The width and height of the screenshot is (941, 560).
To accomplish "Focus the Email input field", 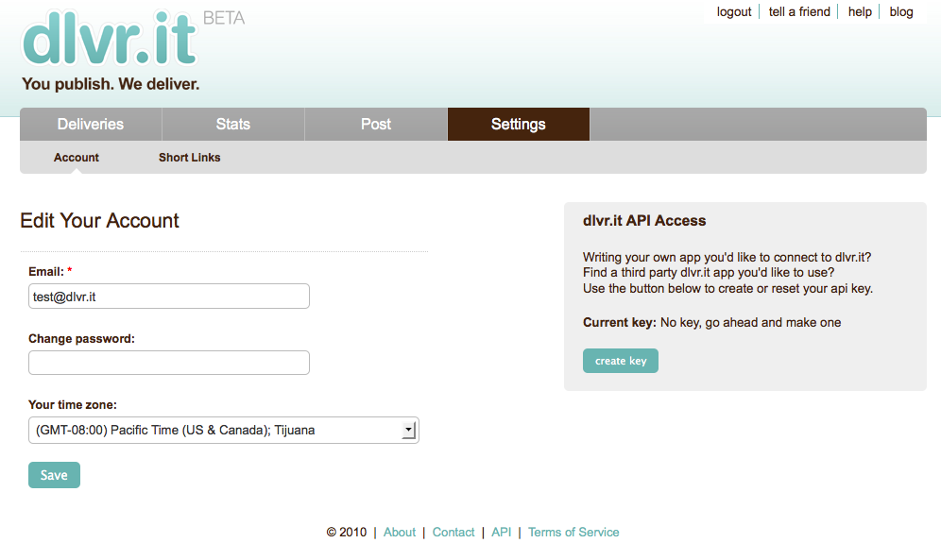I will click(x=168, y=297).
